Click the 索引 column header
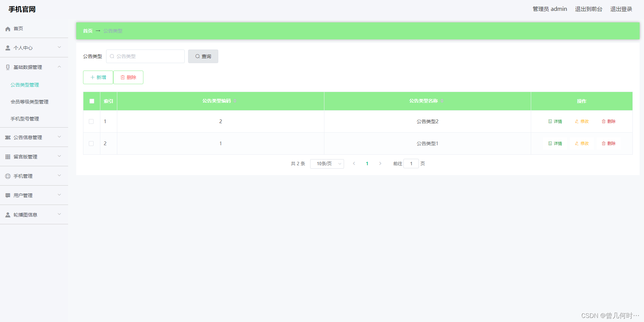 tap(108, 101)
